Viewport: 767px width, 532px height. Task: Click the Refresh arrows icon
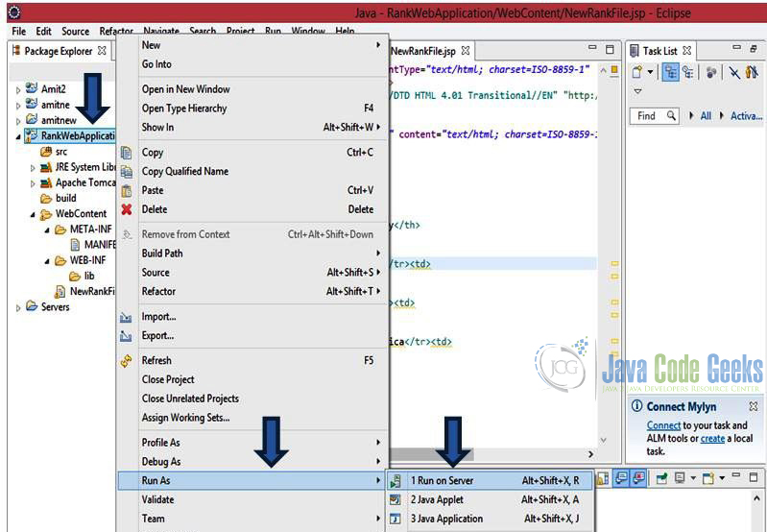(126, 361)
